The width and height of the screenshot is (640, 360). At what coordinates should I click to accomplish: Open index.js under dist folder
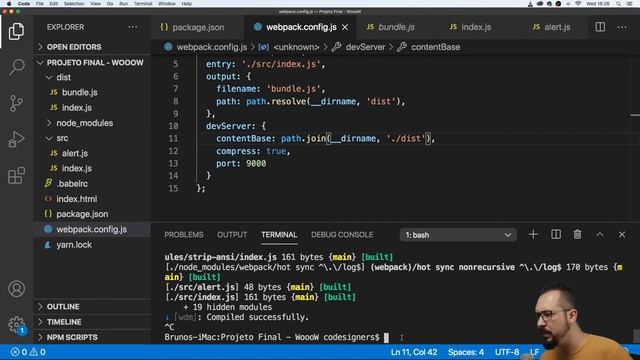click(x=92, y=108)
